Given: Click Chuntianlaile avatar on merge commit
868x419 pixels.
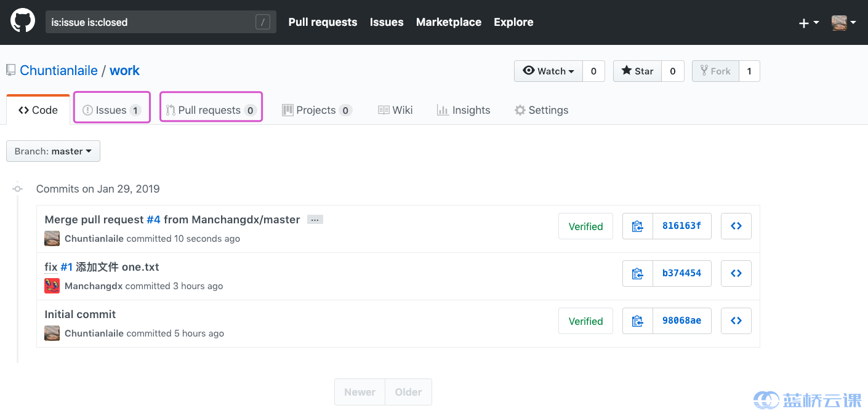Looking at the screenshot, I should [52, 238].
